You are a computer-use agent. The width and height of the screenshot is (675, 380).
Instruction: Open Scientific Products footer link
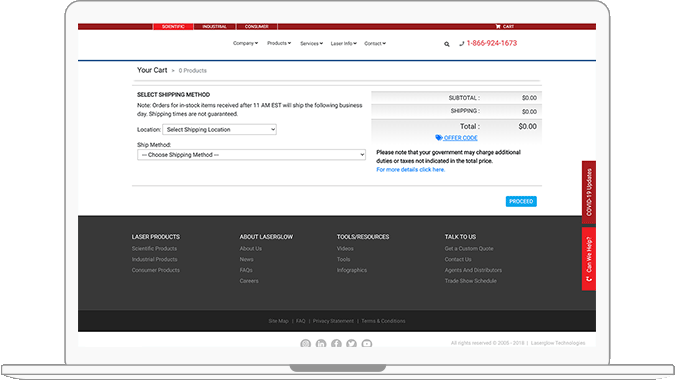tap(154, 249)
